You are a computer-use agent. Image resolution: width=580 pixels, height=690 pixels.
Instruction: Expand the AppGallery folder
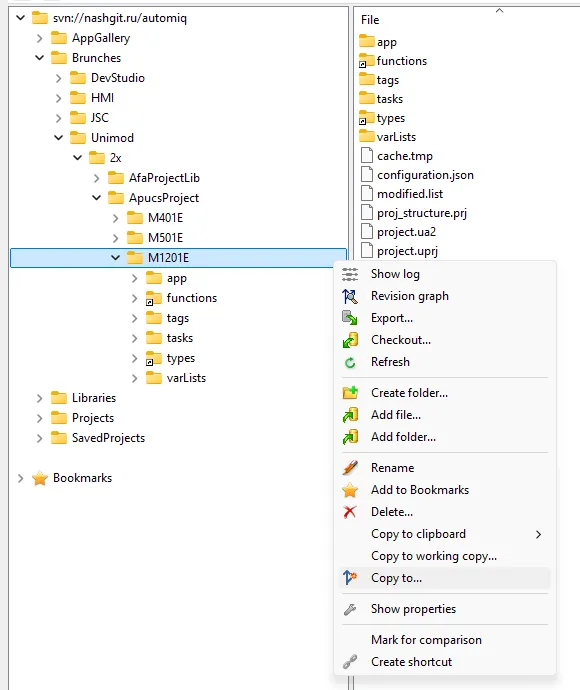tap(40, 38)
